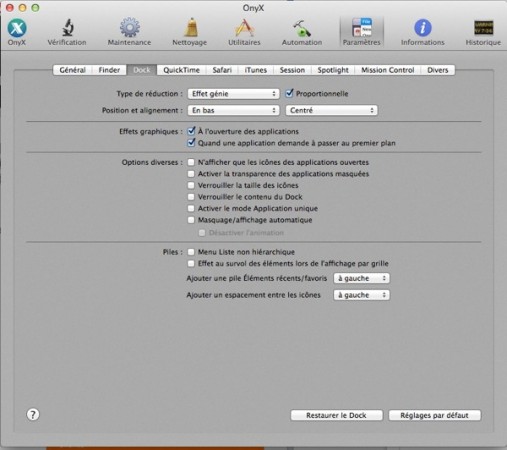Select the Maintenance gear icon
The height and width of the screenshot is (450, 507).
[x=129, y=32]
